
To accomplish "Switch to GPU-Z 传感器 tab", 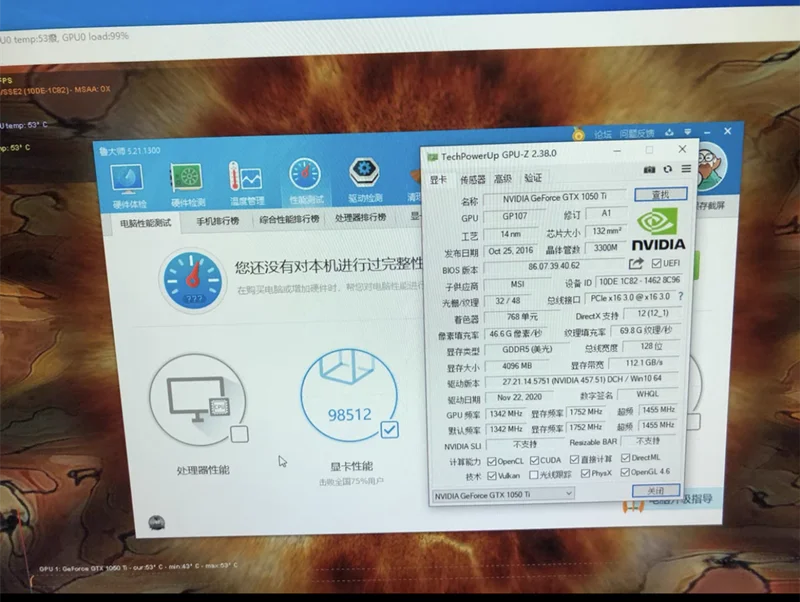I will click(x=473, y=179).
